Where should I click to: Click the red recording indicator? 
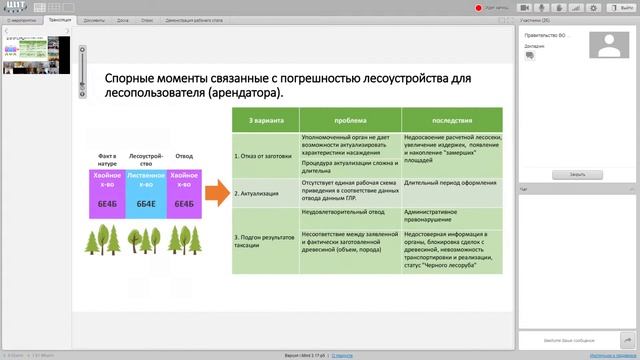pyautogui.click(x=478, y=8)
